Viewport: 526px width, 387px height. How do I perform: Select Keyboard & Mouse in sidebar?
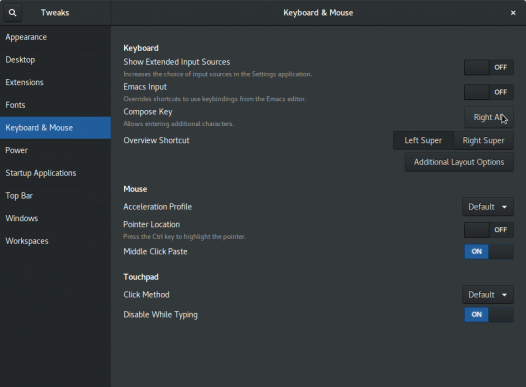pos(55,128)
